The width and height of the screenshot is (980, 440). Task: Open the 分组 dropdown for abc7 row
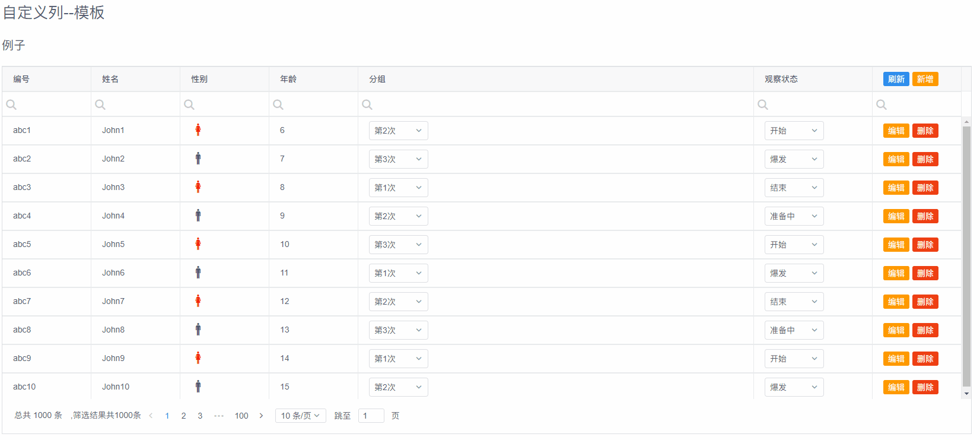(398, 302)
